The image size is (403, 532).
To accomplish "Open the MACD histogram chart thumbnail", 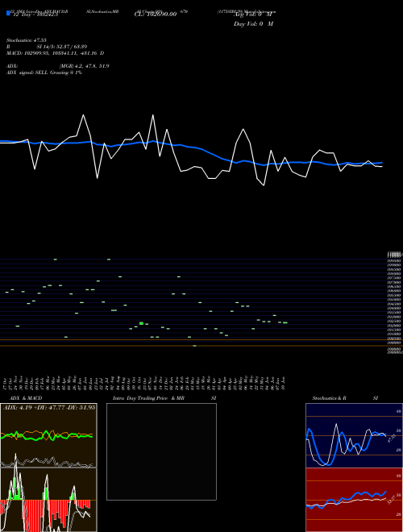I will [x=48, y=500].
